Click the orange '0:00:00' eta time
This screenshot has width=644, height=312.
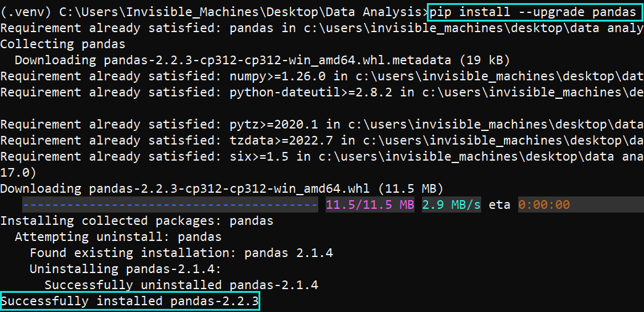(x=544, y=204)
